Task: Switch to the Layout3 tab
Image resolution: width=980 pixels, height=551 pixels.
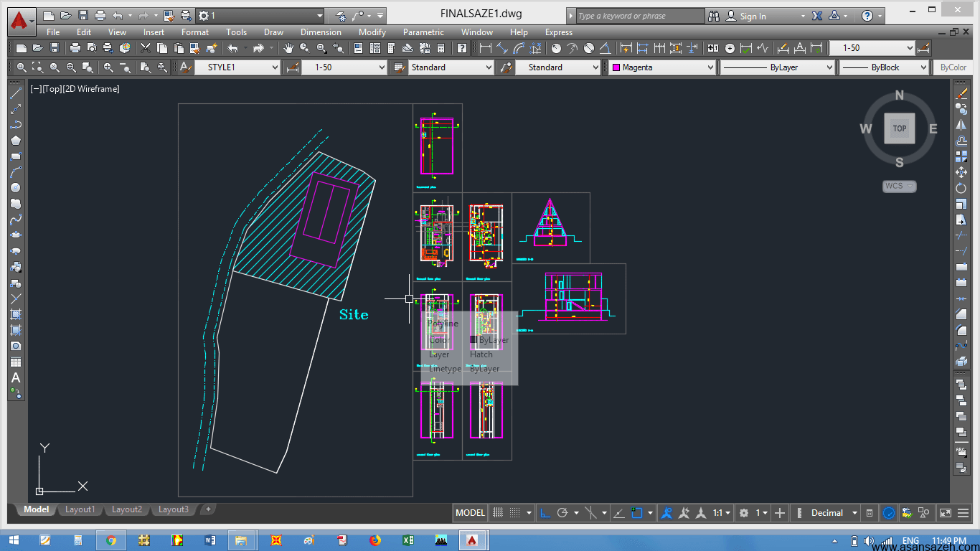Action: pos(174,509)
